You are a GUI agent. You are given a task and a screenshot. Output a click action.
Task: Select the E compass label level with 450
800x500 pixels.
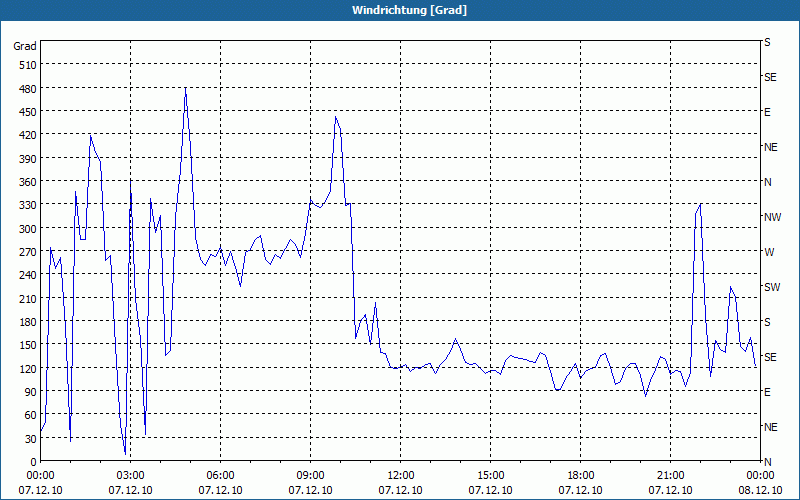point(767,112)
